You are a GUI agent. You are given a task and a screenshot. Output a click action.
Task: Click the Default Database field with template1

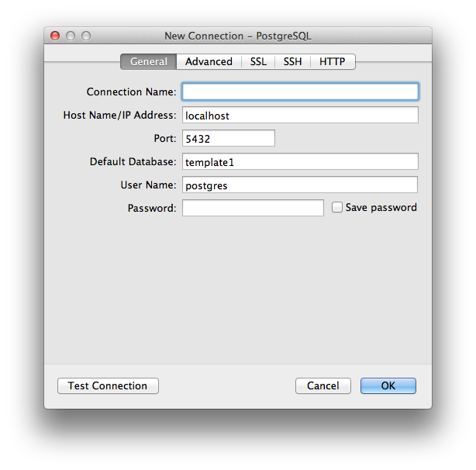click(300, 161)
